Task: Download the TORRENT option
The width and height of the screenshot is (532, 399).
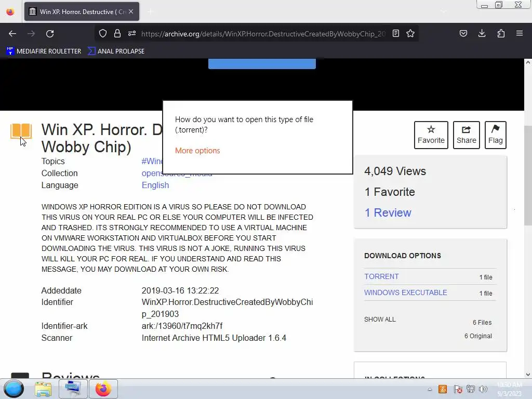Action: point(381,276)
